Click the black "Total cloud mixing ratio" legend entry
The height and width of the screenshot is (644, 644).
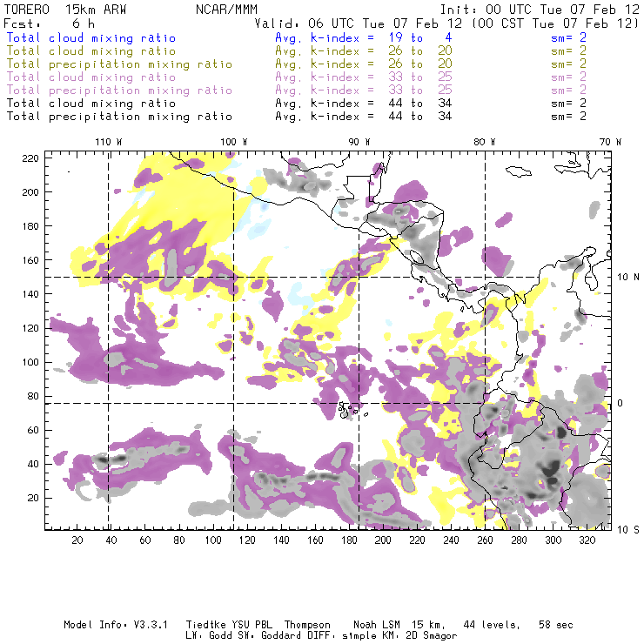pyautogui.click(x=91, y=104)
